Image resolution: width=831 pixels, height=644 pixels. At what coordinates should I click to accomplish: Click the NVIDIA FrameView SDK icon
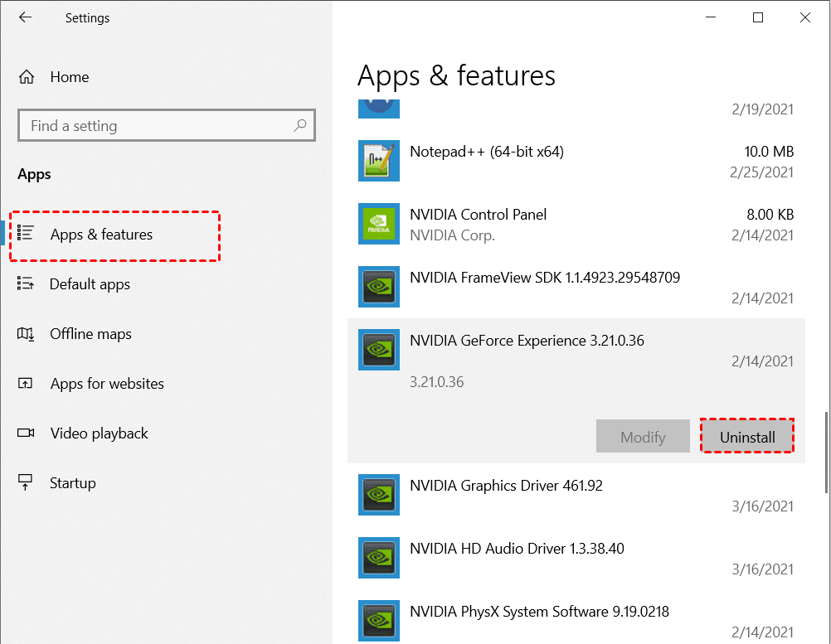coord(379,287)
